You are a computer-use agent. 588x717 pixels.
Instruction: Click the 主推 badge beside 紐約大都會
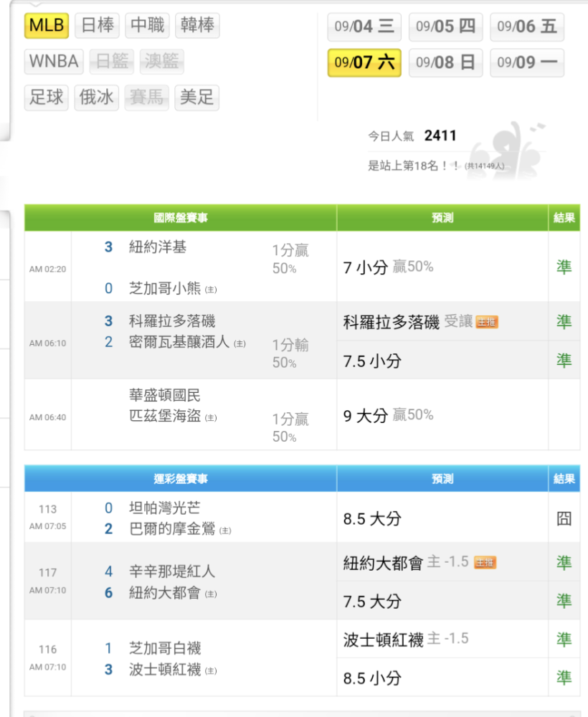pos(485,563)
